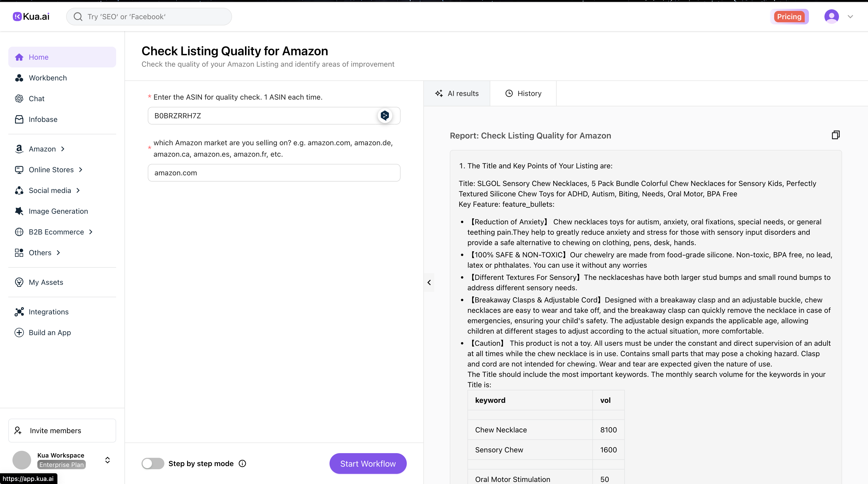The image size is (868, 484).
Task: Run the ASIN quality check arrow button
Action: 385,116
